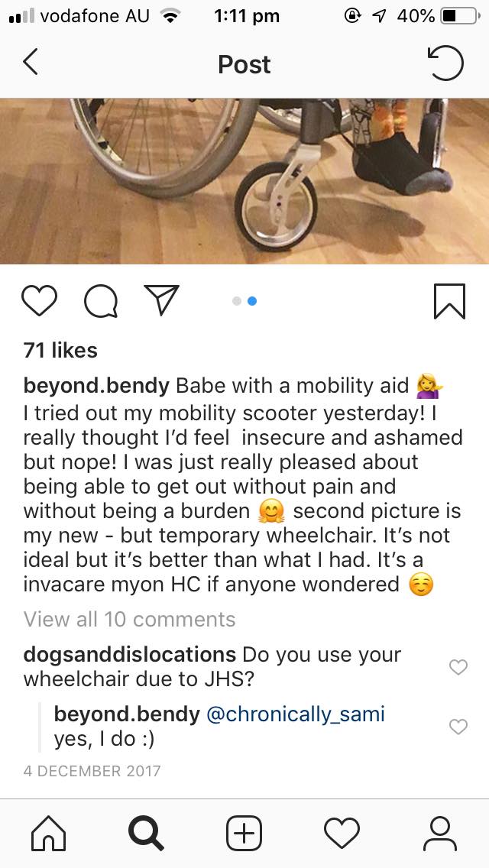
Task: Tap the wheelchair photo
Action: pyautogui.click(x=244, y=181)
